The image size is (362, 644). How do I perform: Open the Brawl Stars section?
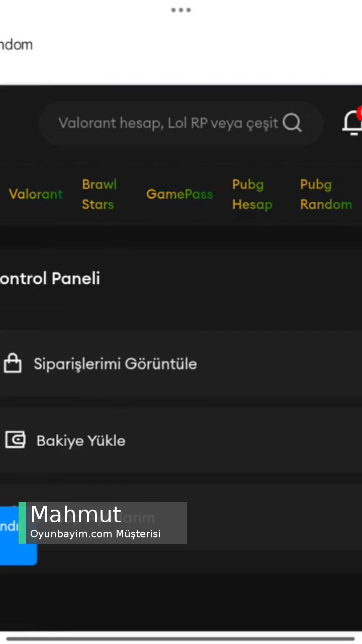point(99,194)
